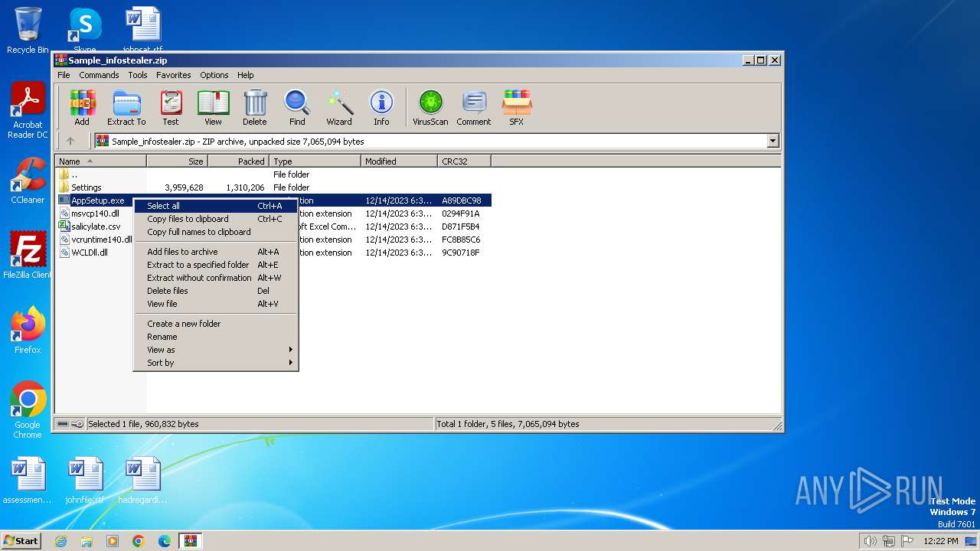Choose Select all in context menu
Screen dimensions: 980x551
pyautogui.click(x=216, y=206)
